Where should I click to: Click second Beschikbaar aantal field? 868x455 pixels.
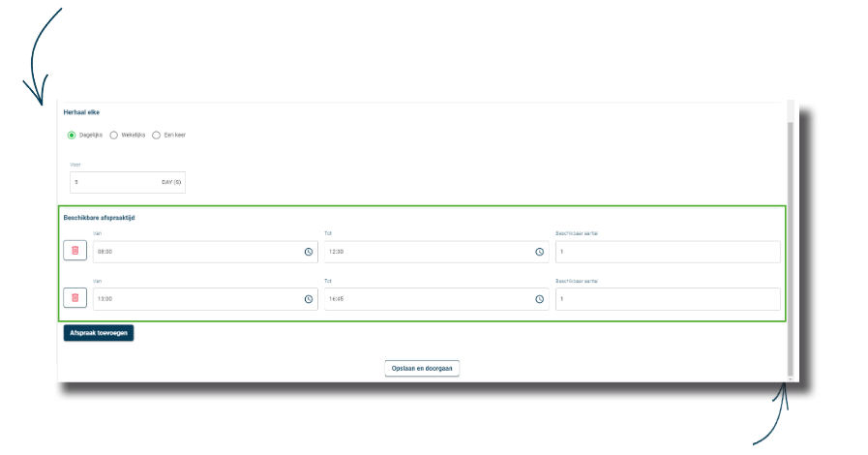coord(668,299)
